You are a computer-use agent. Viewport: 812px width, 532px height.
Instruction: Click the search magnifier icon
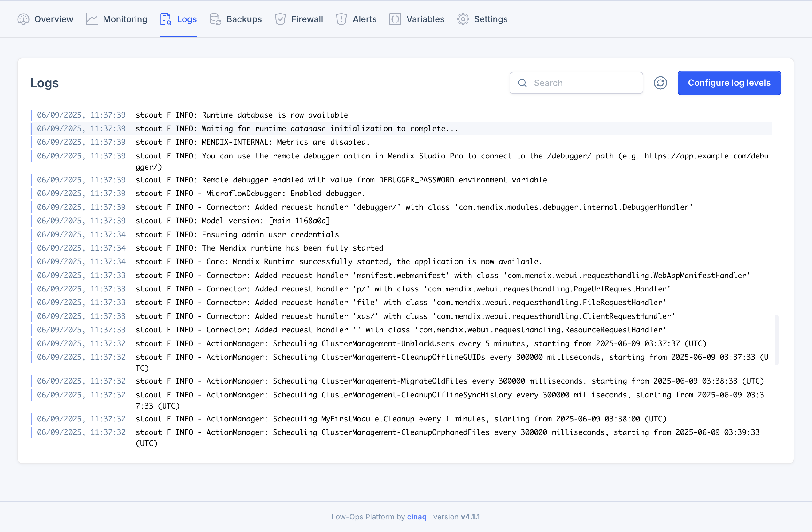pos(522,83)
